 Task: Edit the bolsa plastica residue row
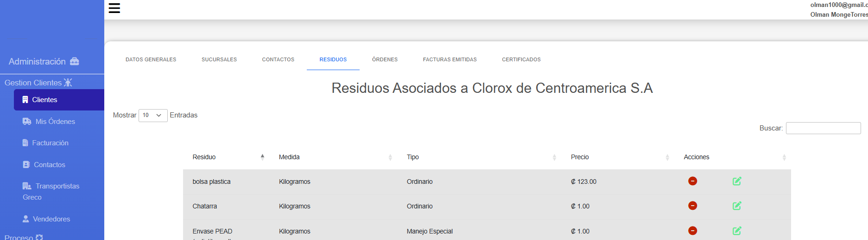pos(737,181)
